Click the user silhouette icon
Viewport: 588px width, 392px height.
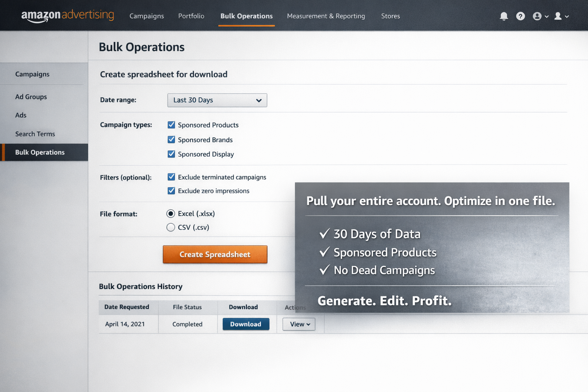coord(559,16)
